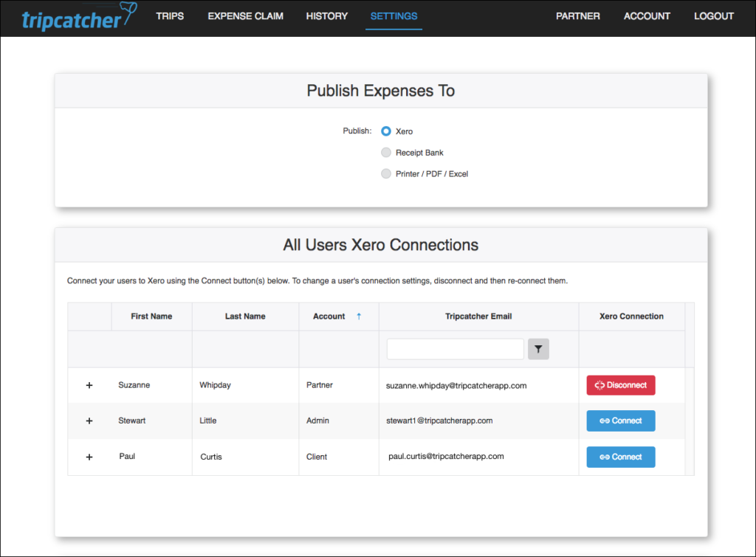Select the Settings tab
The image size is (756, 557).
point(394,16)
